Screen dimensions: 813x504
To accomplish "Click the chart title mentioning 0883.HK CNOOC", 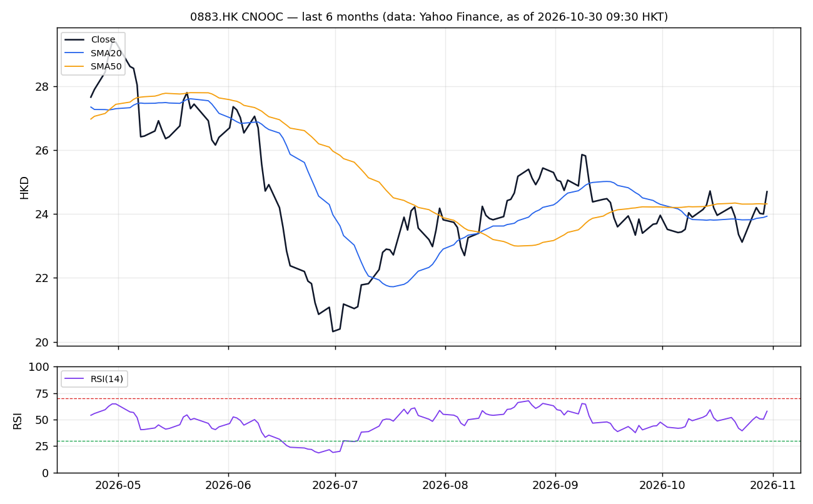I will [429, 17].
